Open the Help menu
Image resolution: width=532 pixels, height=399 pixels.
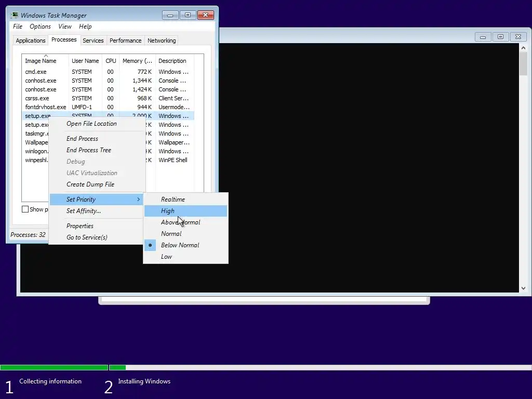(x=85, y=26)
